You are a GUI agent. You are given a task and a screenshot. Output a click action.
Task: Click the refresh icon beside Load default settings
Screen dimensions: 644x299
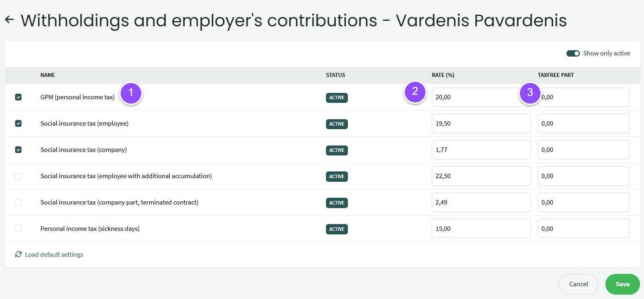(18, 254)
